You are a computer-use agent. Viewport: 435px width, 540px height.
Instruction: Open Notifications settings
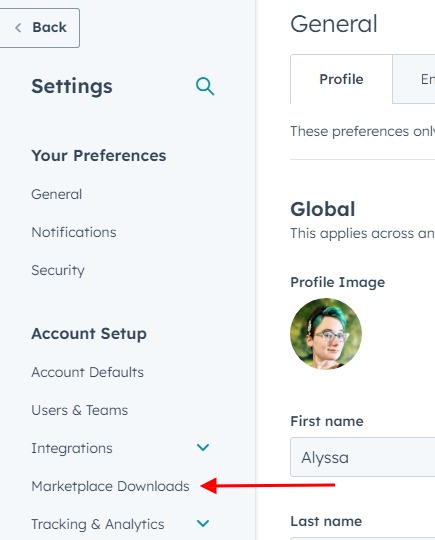[74, 232]
